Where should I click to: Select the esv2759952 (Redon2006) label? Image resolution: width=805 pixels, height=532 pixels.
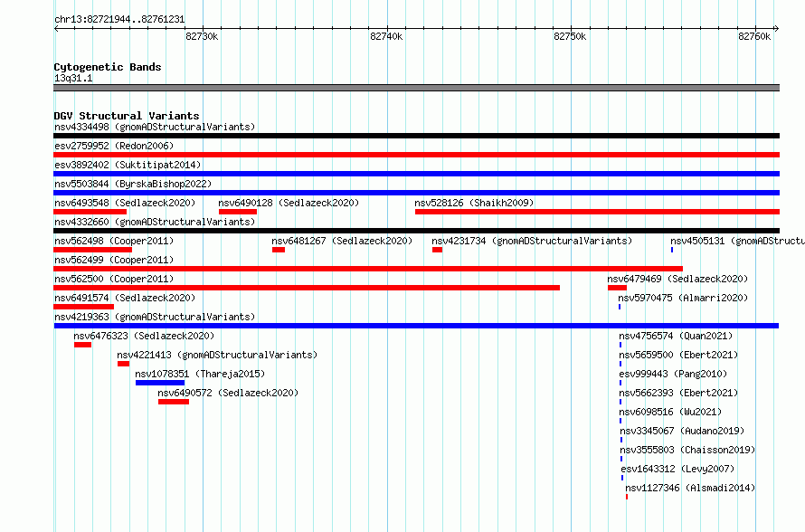click(x=114, y=146)
